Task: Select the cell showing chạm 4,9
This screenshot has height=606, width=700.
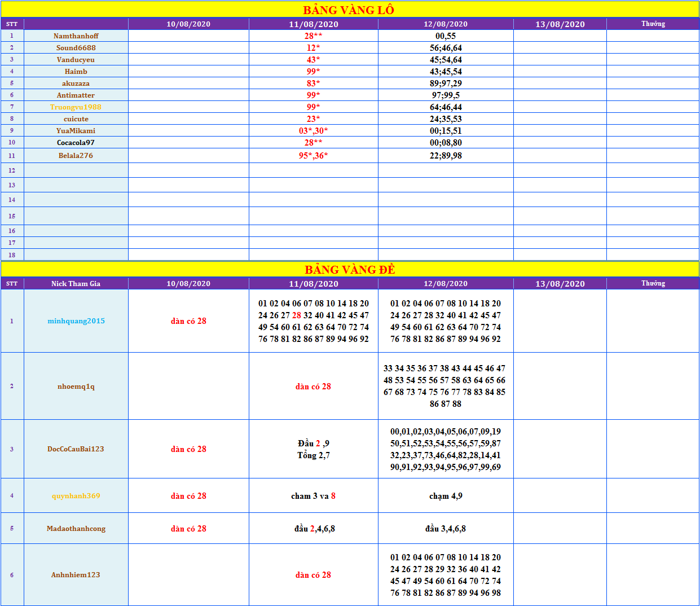Action: pos(445,496)
